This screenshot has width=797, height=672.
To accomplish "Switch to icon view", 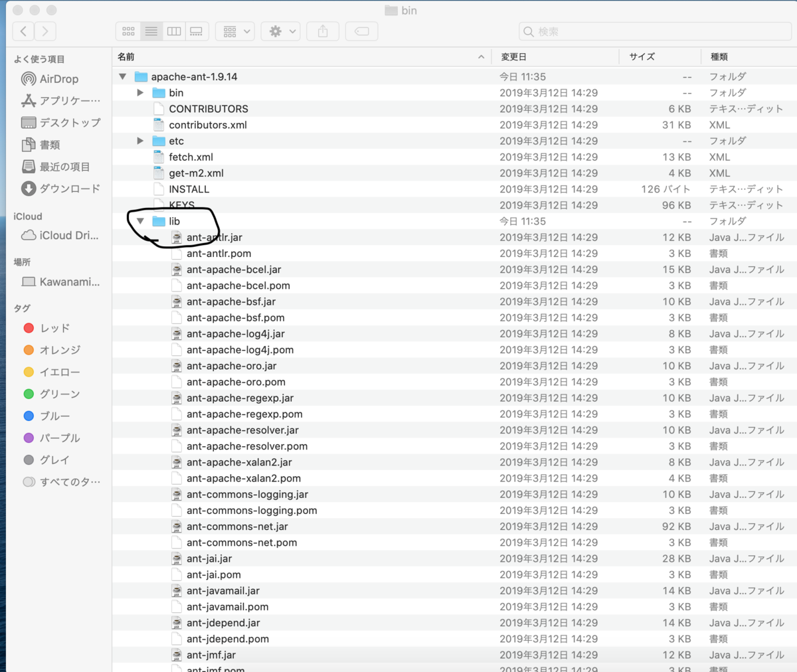I will (x=128, y=31).
